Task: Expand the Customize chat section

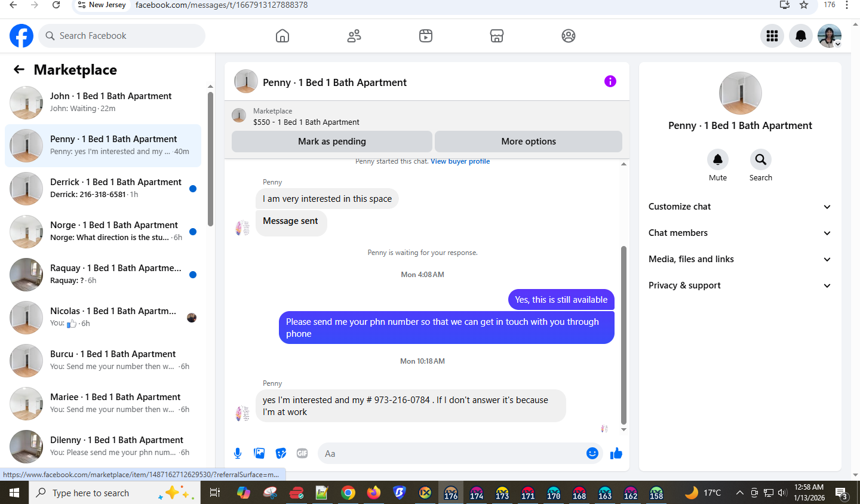Action: coord(740,207)
